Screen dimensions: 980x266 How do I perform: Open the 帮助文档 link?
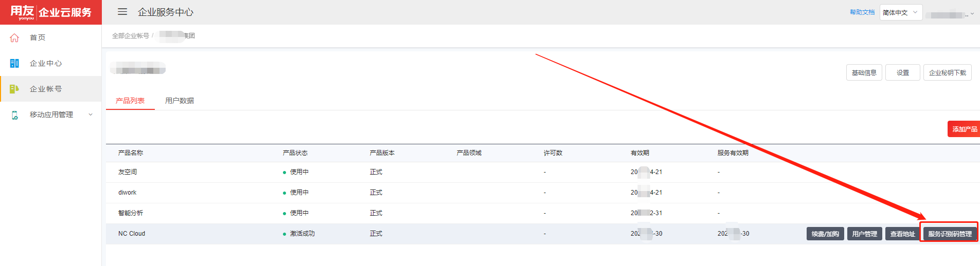[x=862, y=12]
